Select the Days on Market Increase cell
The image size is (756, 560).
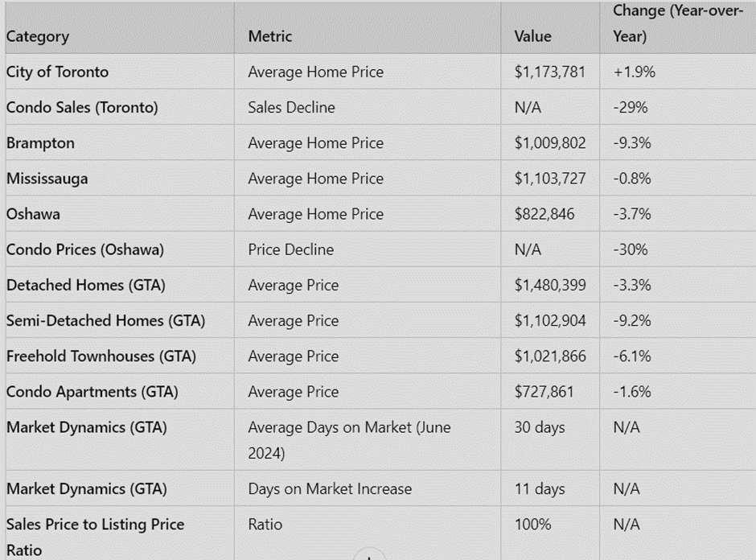point(330,488)
